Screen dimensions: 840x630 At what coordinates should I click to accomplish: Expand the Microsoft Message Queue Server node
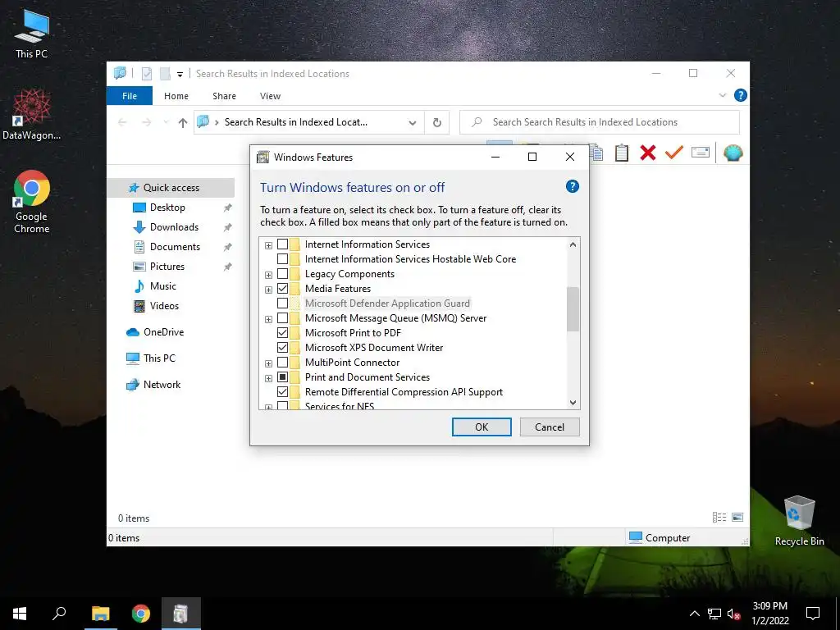(x=268, y=319)
